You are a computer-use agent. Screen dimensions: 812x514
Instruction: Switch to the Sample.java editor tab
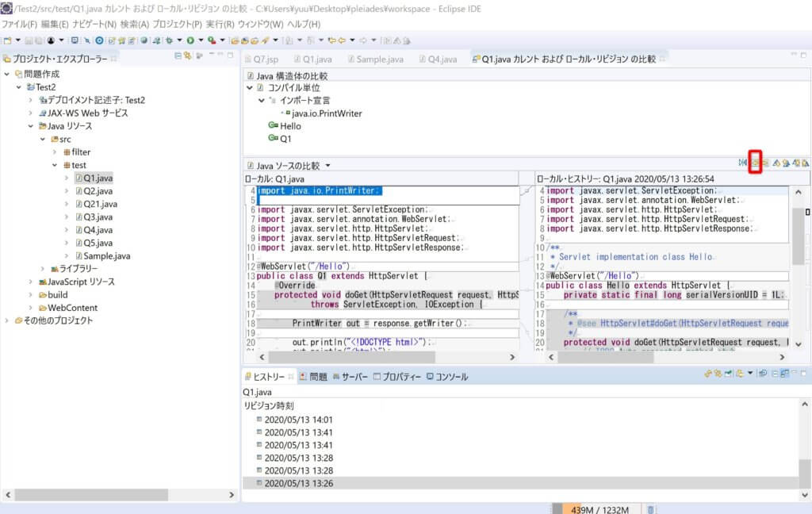coord(376,59)
